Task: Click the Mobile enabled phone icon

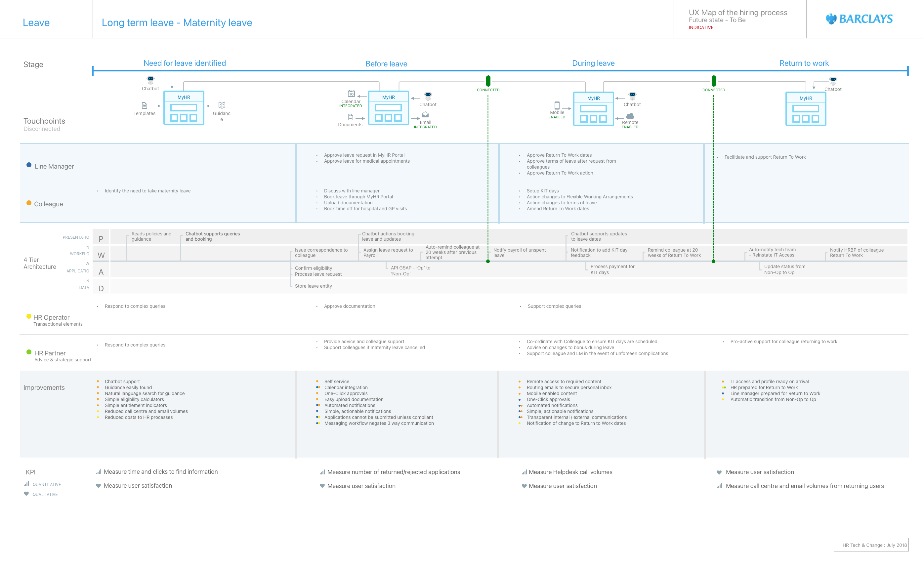Action: pos(557,105)
